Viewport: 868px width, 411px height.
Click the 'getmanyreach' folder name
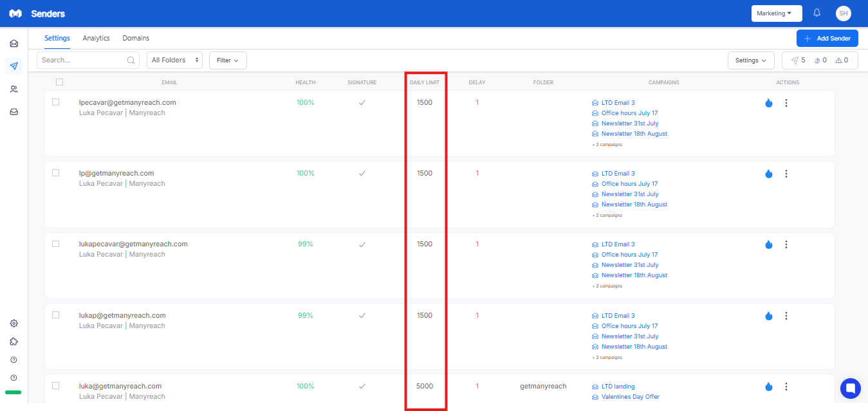(x=543, y=387)
